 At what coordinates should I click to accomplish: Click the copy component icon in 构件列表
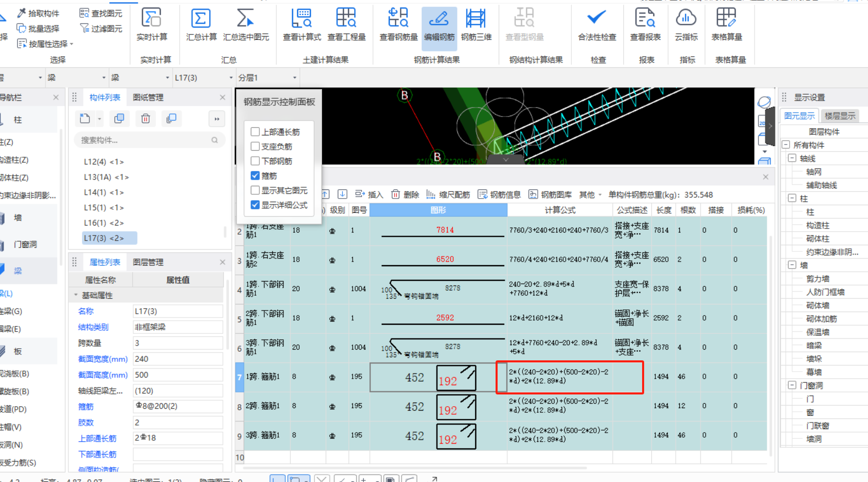(120, 119)
